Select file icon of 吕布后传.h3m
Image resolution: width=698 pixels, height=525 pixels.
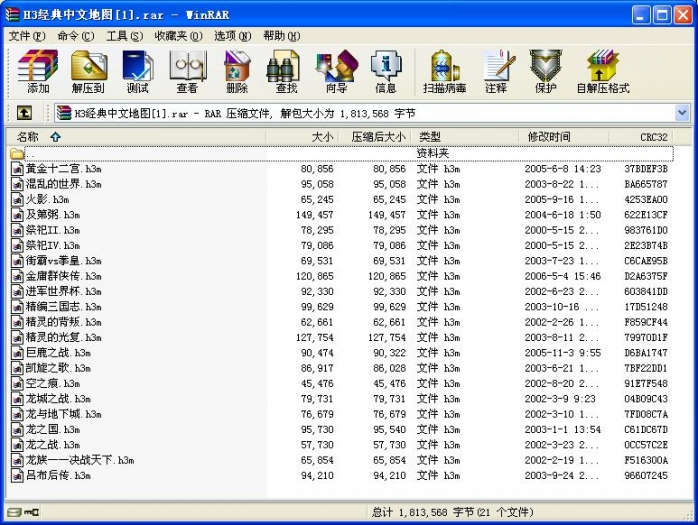(17, 476)
